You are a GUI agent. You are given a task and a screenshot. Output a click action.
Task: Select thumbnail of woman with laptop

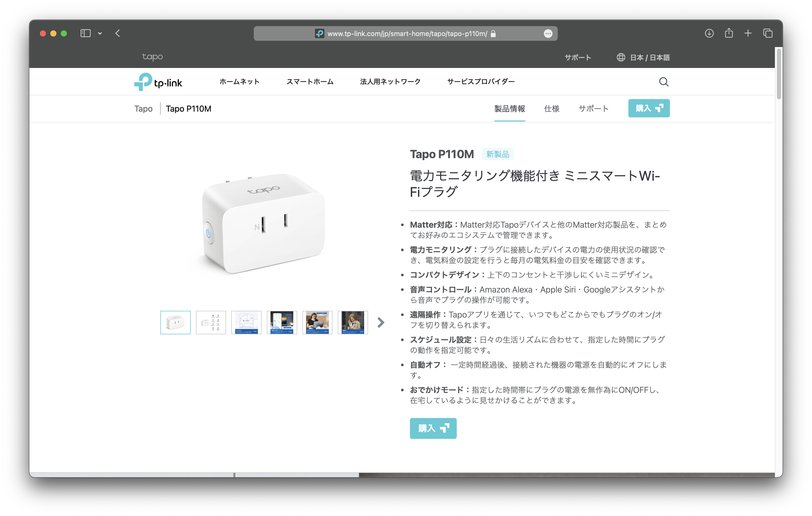click(x=317, y=323)
